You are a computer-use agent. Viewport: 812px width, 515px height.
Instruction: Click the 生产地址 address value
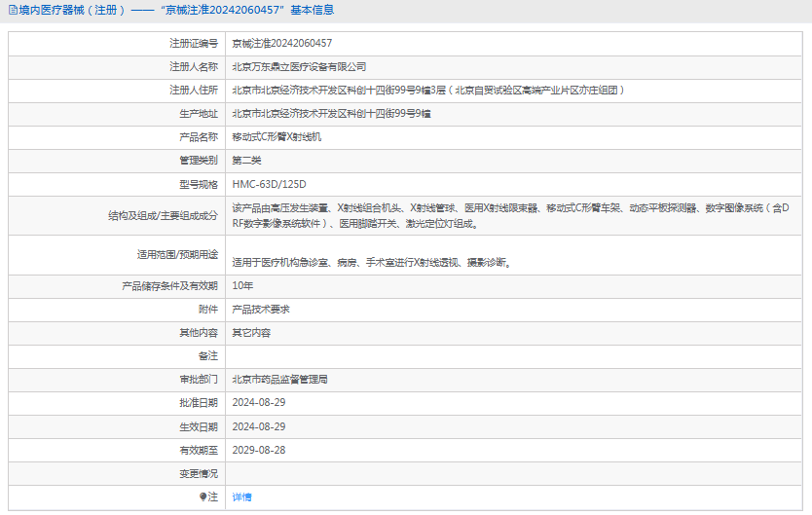tap(331, 113)
